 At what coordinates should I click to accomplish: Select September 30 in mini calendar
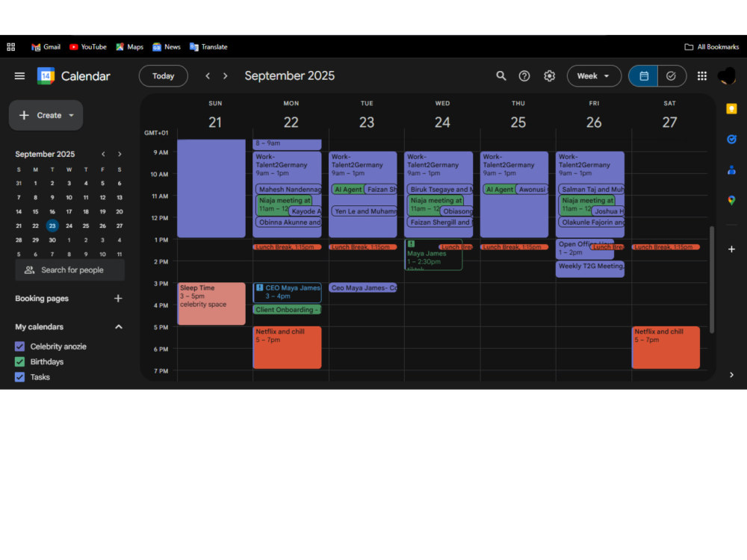(x=52, y=240)
